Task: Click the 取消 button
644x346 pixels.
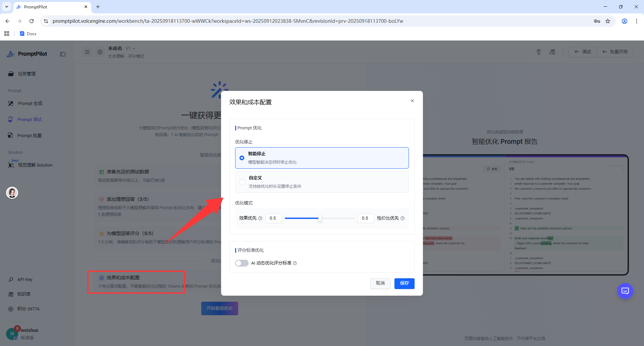Action: (380, 283)
